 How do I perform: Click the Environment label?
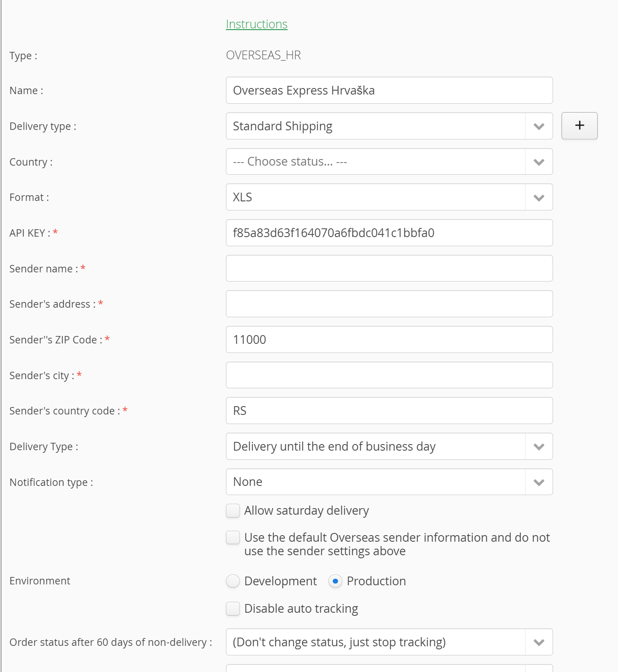40,581
